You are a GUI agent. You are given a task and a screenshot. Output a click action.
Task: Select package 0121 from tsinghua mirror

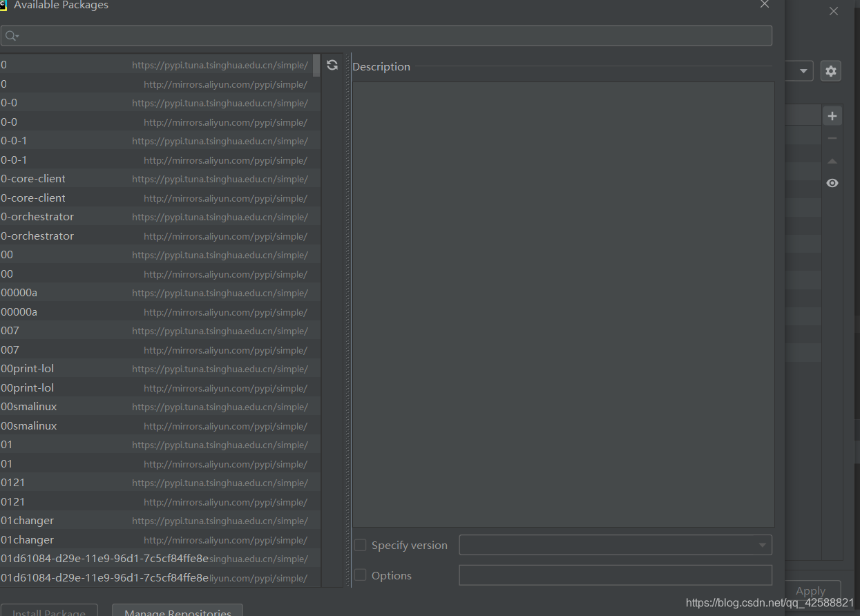[x=156, y=483]
